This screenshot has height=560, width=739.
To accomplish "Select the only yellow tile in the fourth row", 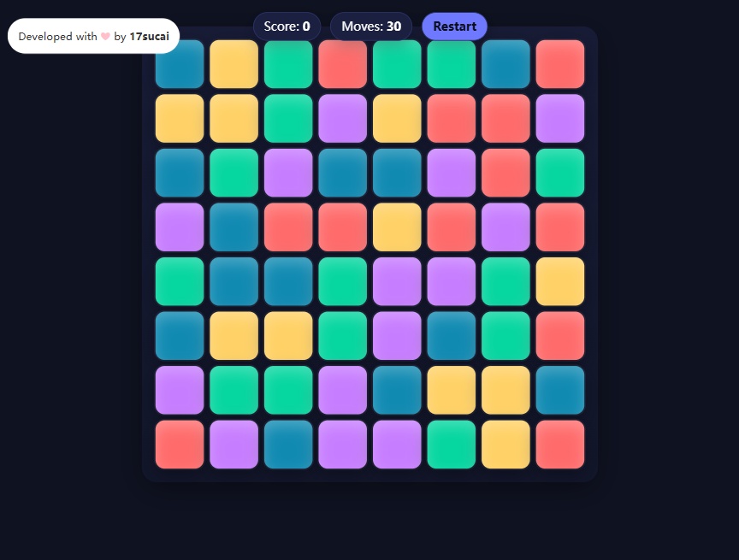I will (x=397, y=227).
